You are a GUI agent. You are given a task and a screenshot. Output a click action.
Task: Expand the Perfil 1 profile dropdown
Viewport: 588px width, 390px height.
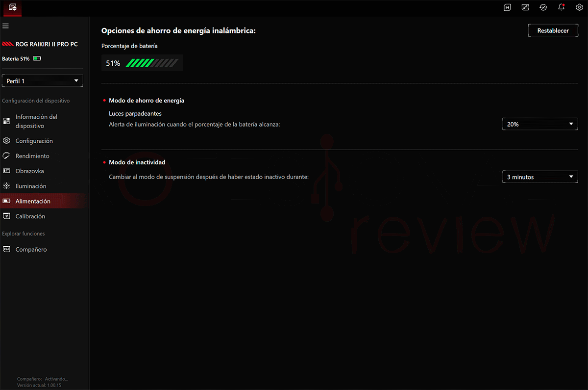[43, 81]
